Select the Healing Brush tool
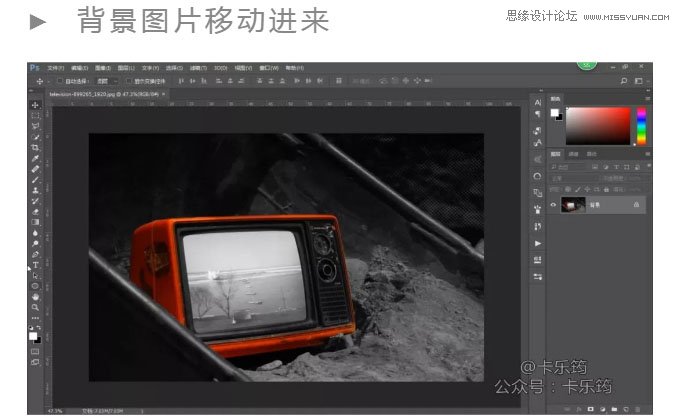Viewport: 680px width, 418px height. pos(36,169)
